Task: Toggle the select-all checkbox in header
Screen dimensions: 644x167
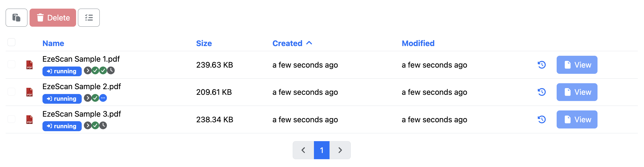Action: tap(12, 42)
